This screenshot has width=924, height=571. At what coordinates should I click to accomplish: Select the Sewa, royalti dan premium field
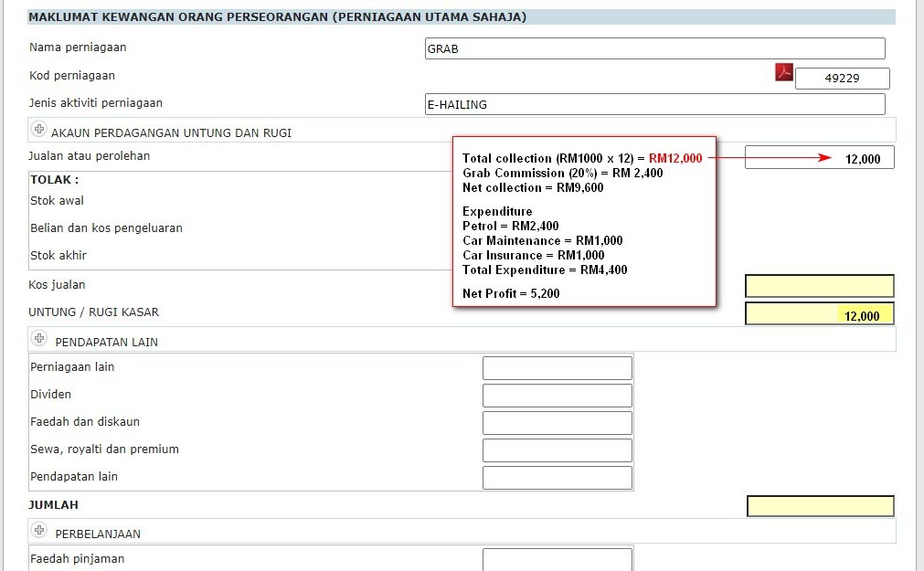point(557,449)
